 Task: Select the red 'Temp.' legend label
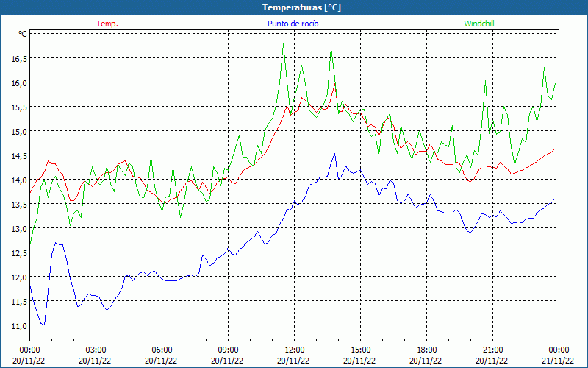[107, 24]
